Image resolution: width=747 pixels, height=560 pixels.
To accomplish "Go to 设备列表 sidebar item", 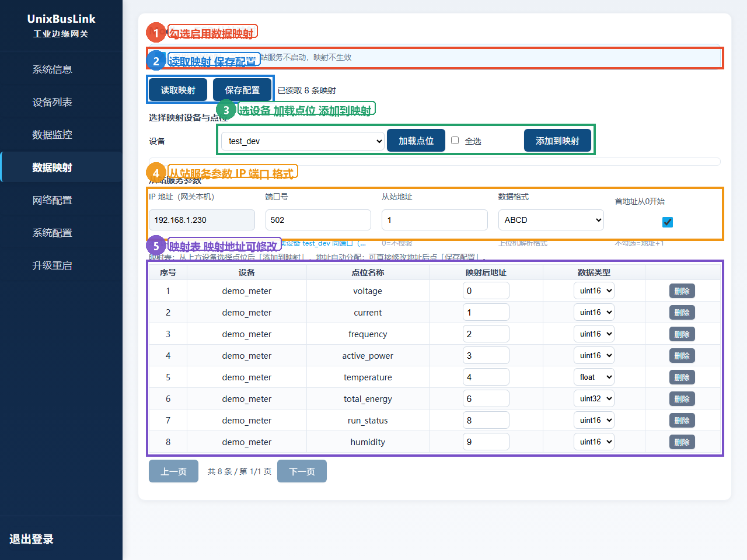I will tap(53, 102).
